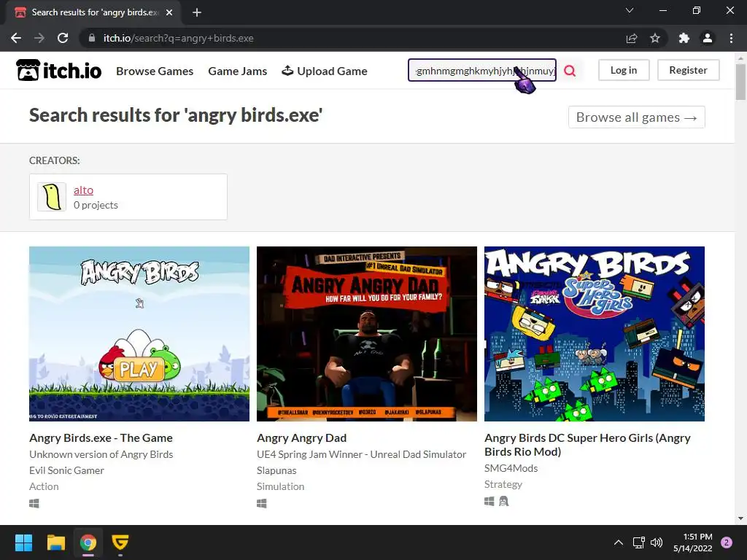This screenshot has width=747, height=560.
Task: Click Windows icon under Angry Angry Dad
Action: click(x=262, y=503)
